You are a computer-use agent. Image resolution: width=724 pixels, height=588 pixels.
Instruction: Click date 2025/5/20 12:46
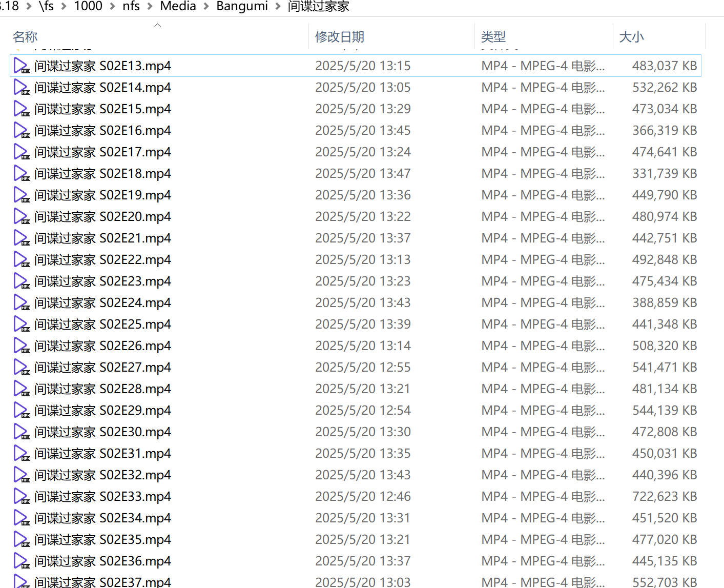point(363,496)
